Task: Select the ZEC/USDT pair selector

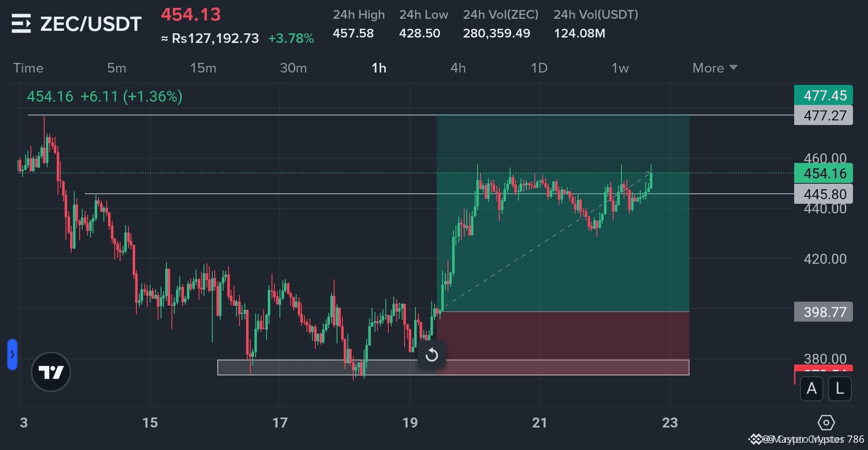Action: click(91, 24)
